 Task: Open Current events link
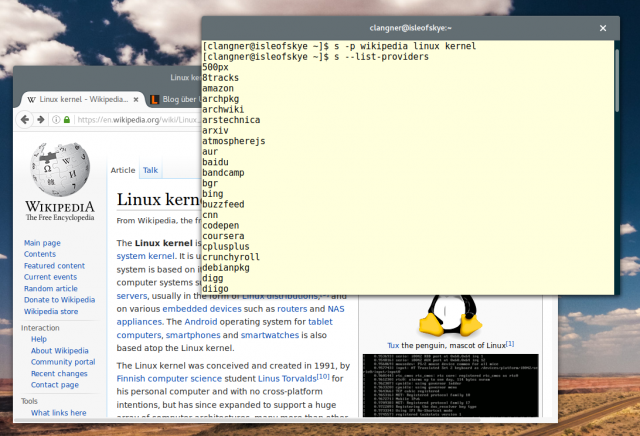coord(50,277)
